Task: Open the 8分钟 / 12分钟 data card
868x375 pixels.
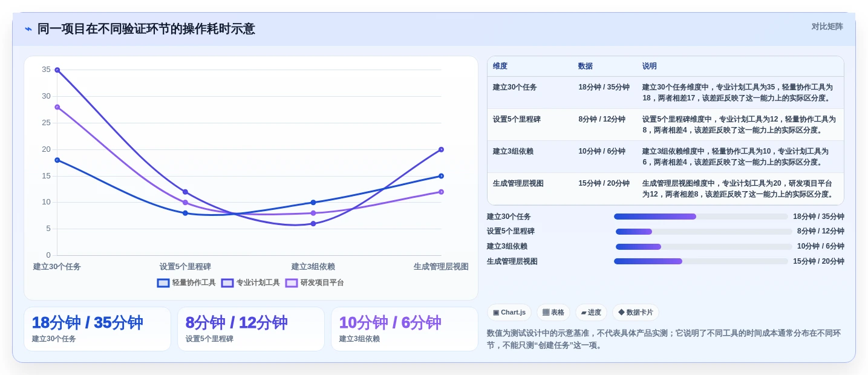Action: coord(251,329)
